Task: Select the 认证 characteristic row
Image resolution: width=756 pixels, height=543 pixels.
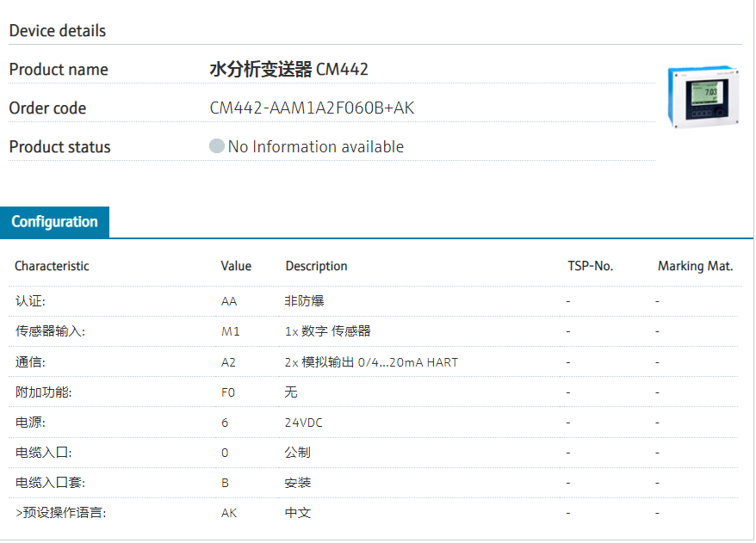Action: [x=30, y=301]
